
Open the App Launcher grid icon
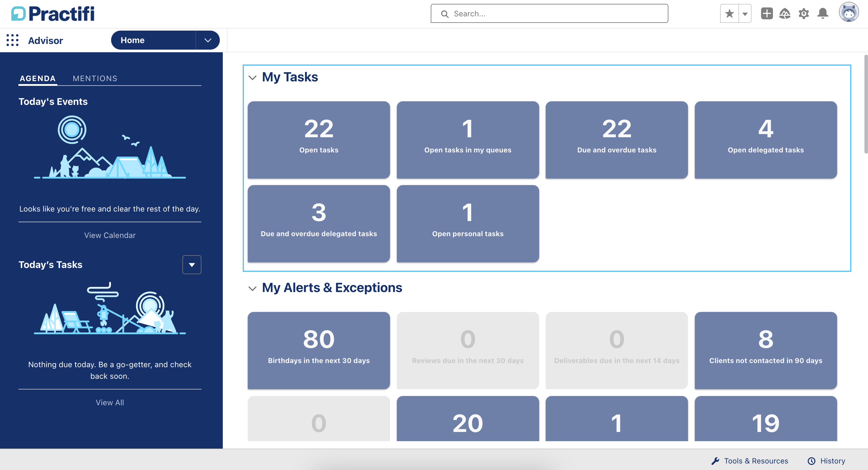coord(12,40)
